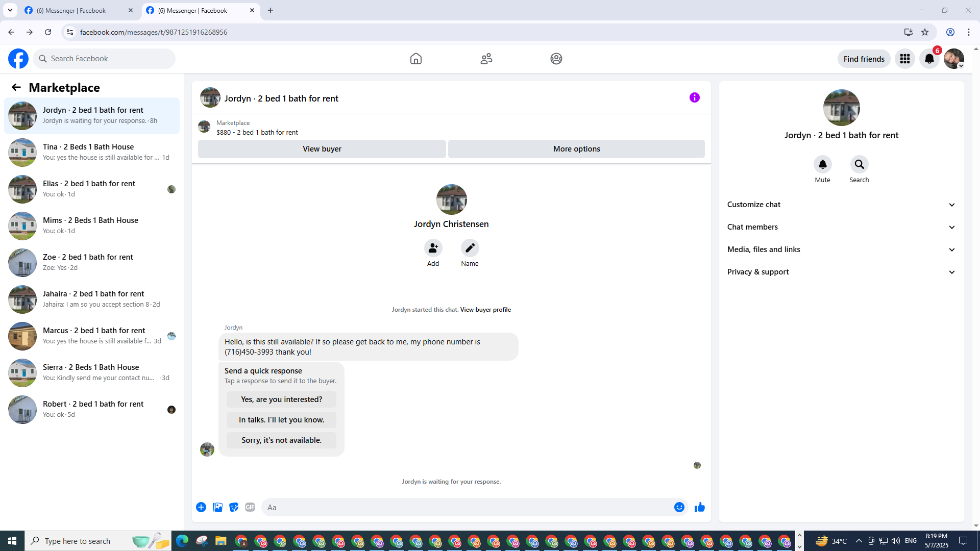Click the purple conversation info icon
Screen dimensions: 980x551
click(694, 97)
